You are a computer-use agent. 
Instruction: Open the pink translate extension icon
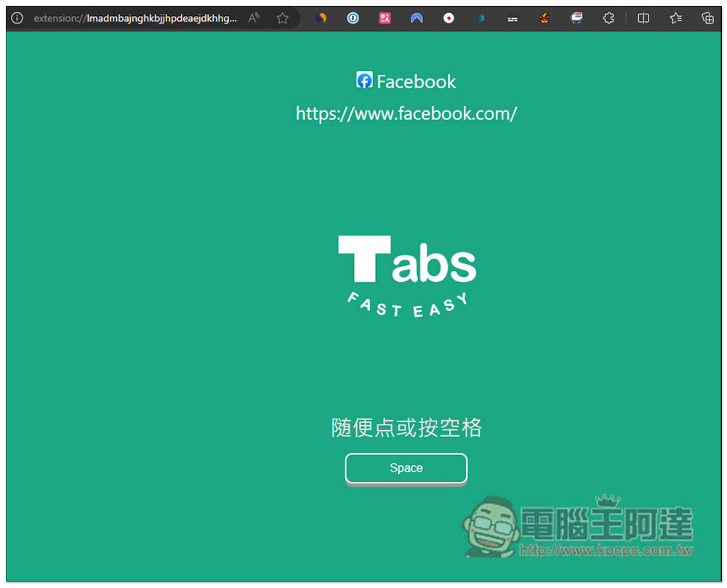click(x=385, y=18)
